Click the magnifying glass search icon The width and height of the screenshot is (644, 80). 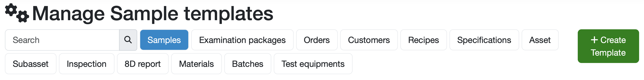(128, 40)
